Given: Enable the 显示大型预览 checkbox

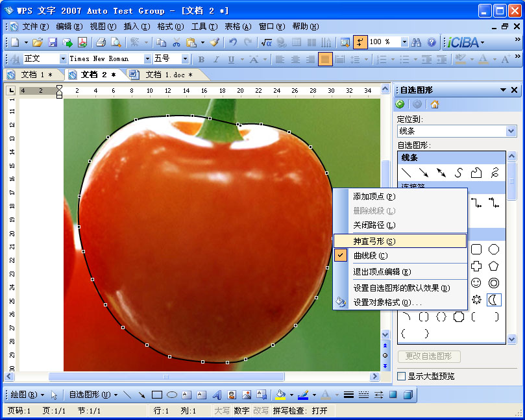Looking at the screenshot, I should 400,376.
